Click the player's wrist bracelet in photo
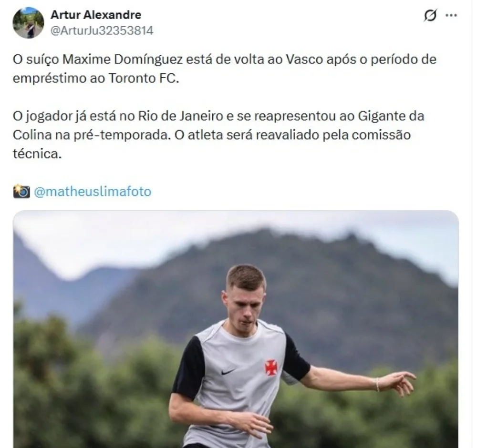 click(x=377, y=384)
